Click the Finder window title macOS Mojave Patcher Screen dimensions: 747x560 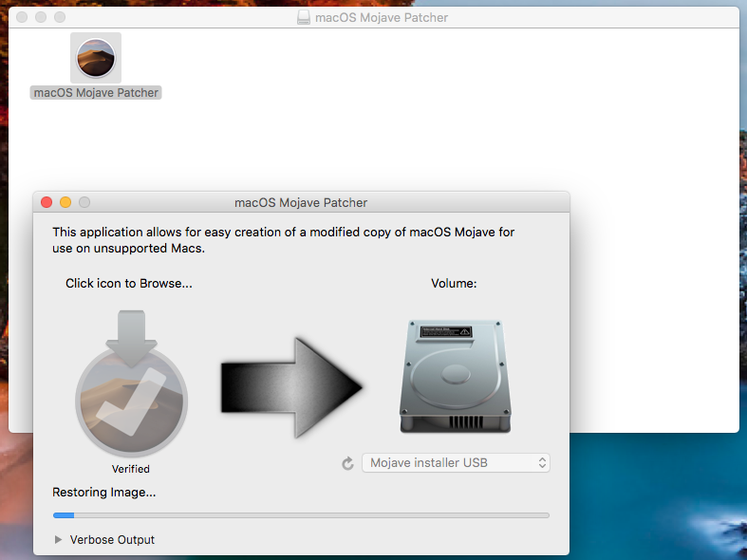(x=382, y=18)
